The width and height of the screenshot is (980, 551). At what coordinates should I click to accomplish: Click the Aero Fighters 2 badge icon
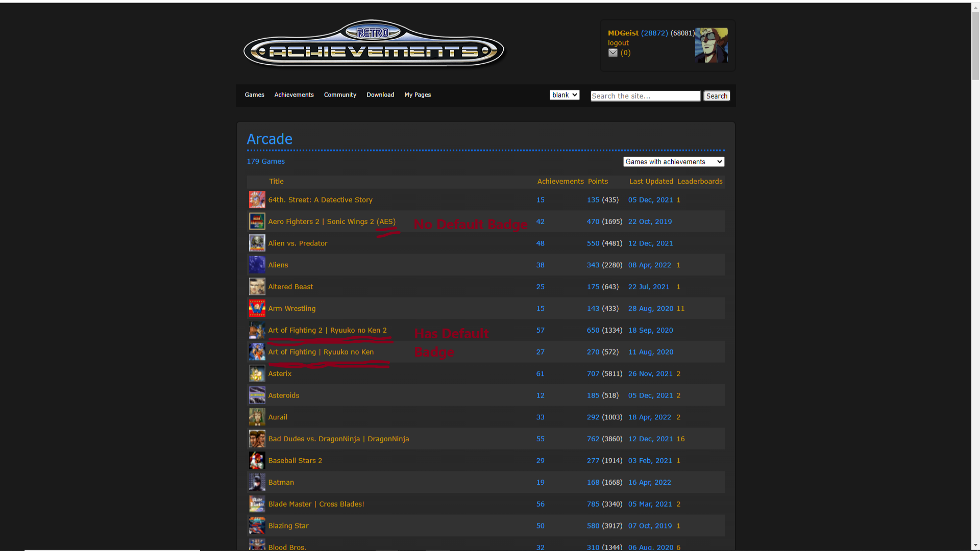point(257,221)
